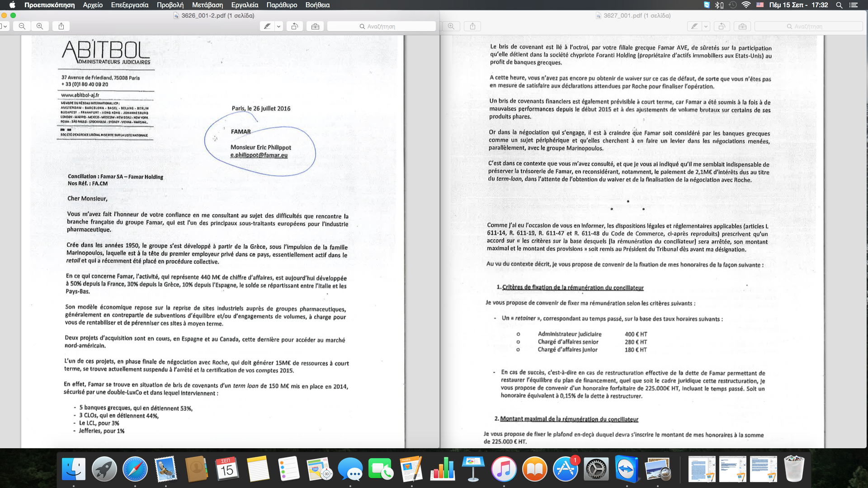Open the Mail app in the Dock

click(165, 469)
